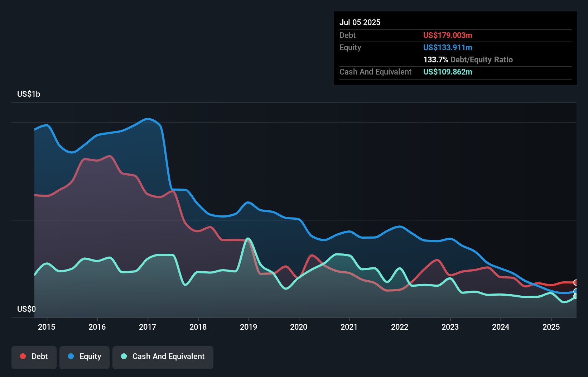Click the red Debt legend dot
The height and width of the screenshot is (377, 588).
pyautogui.click(x=23, y=356)
